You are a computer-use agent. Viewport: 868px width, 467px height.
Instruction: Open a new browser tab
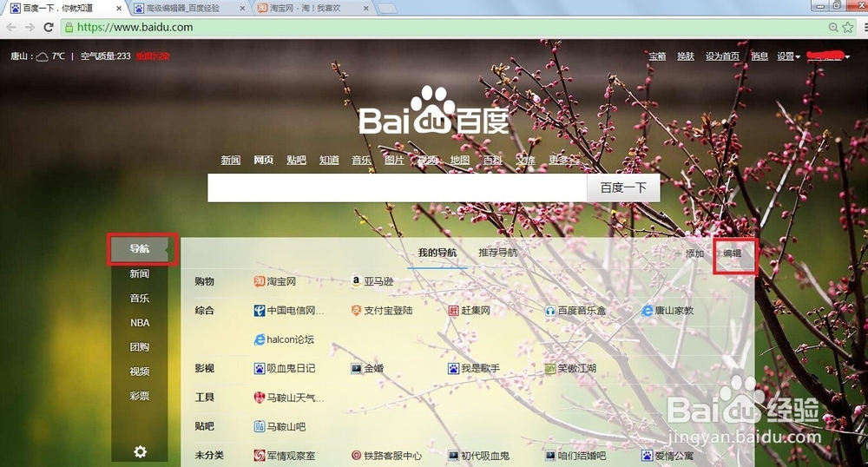pos(387,9)
